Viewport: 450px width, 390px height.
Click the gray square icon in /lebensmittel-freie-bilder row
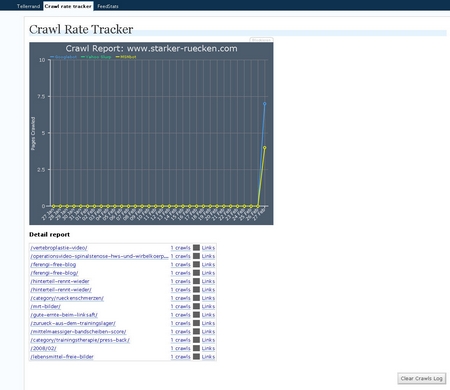[x=196, y=357]
